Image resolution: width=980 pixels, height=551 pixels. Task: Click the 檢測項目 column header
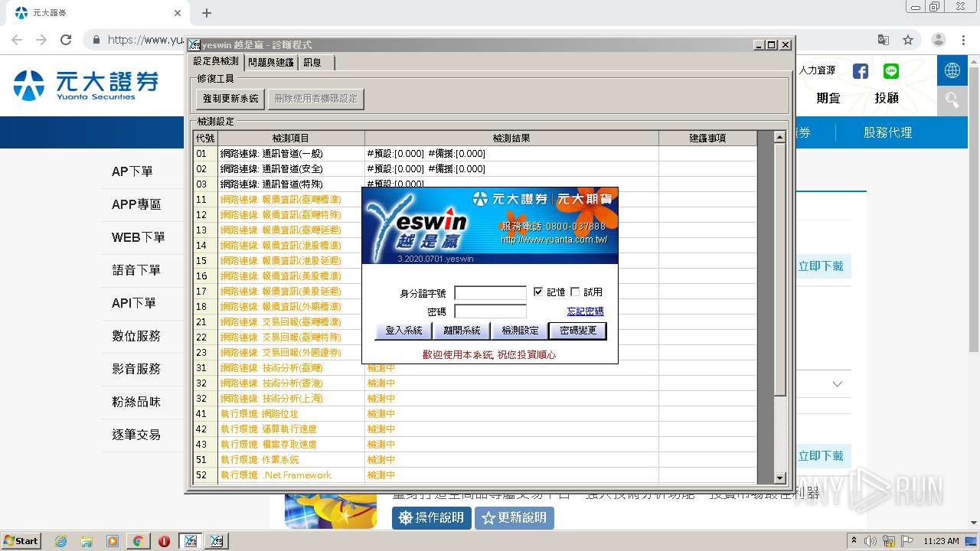point(291,139)
